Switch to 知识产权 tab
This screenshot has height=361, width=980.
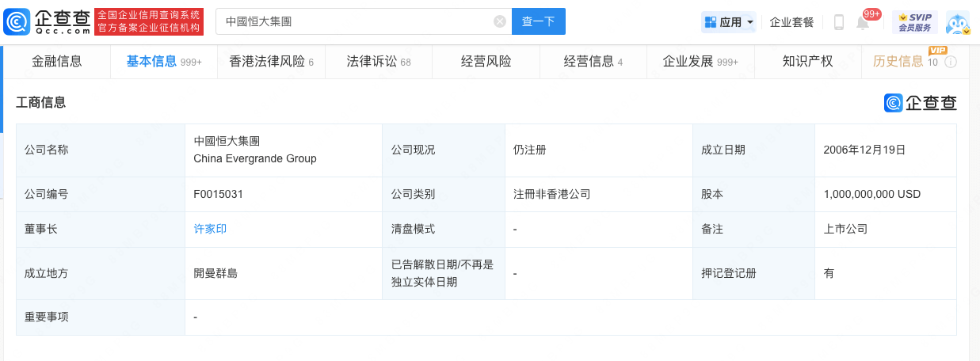click(x=807, y=61)
